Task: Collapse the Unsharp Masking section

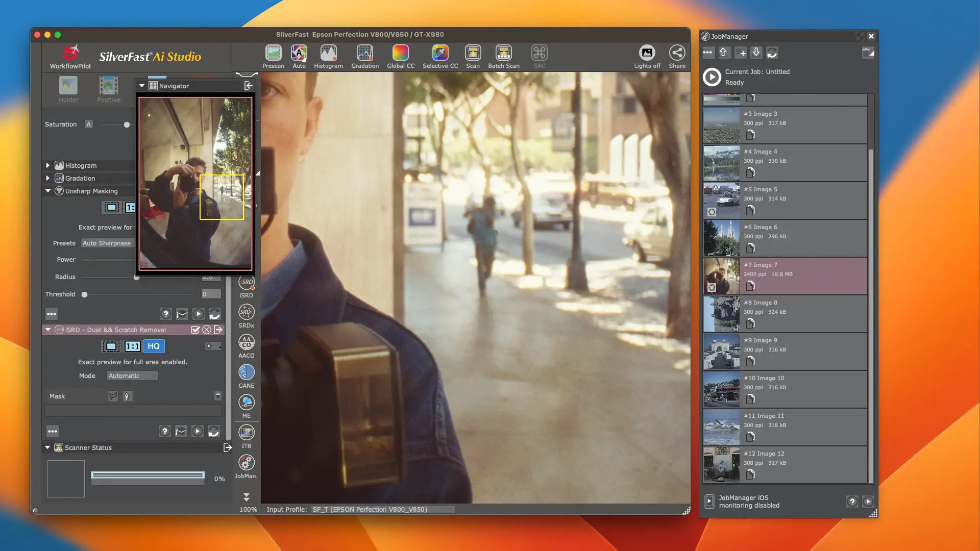Action: [48, 191]
